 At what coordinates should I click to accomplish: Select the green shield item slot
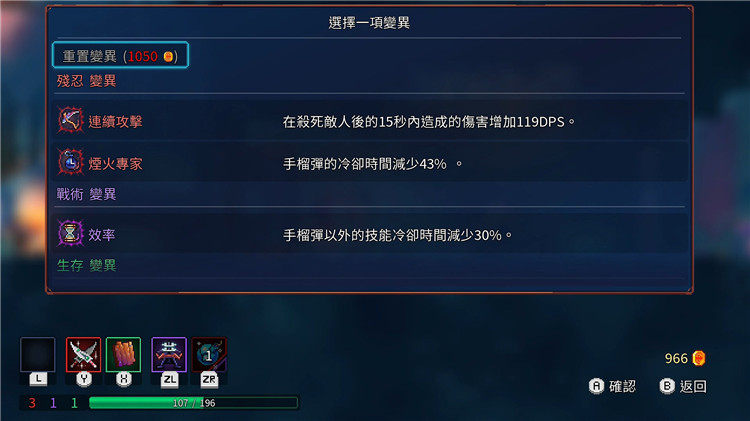pyautogui.click(x=123, y=355)
